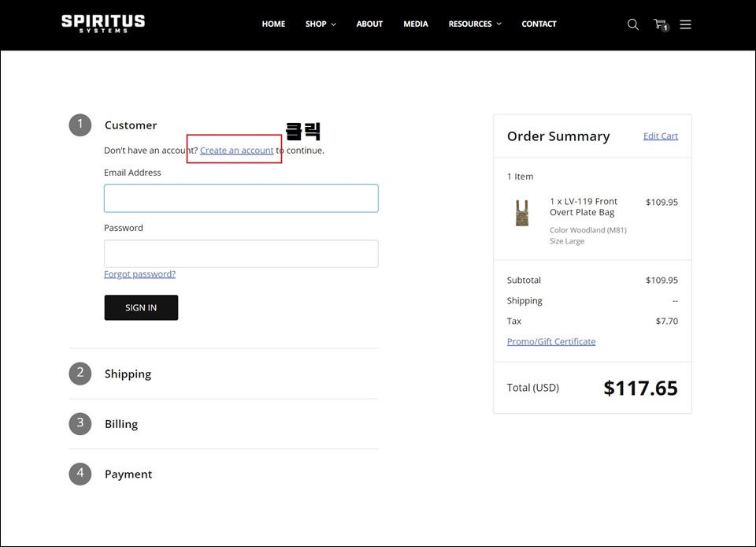Screen dimensions: 756x547
Task: Click the Forgot password? link
Action: pos(140,274)
